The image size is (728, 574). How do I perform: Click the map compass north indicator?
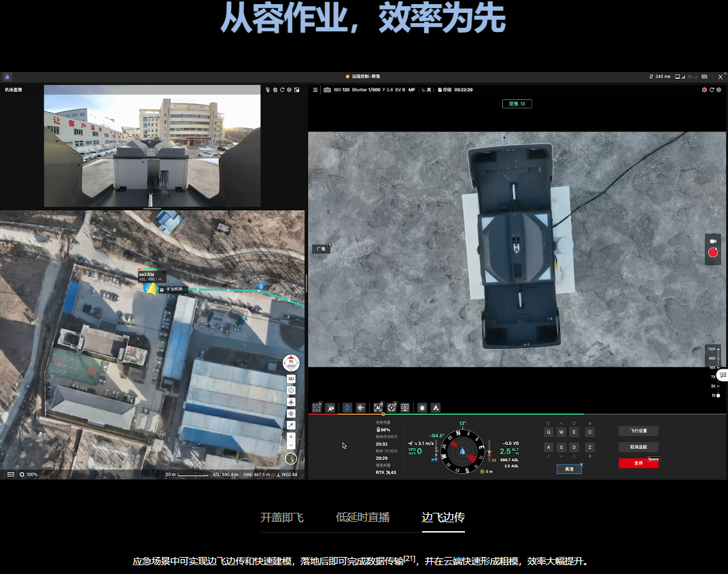pyautogui.click(x=291, y=362)
